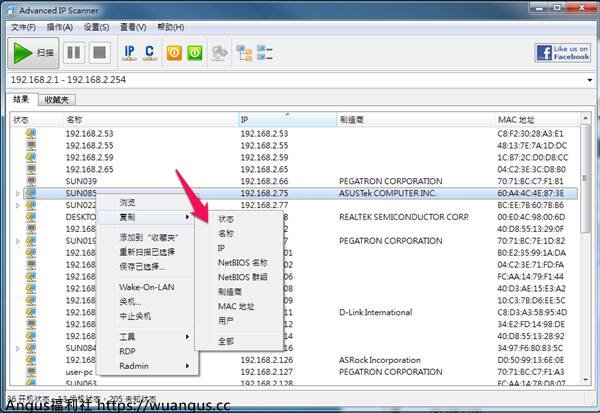This screenshot has width=600, height=413.
Task: Expand the SUN085 row
Action: (x=18, y=194)
